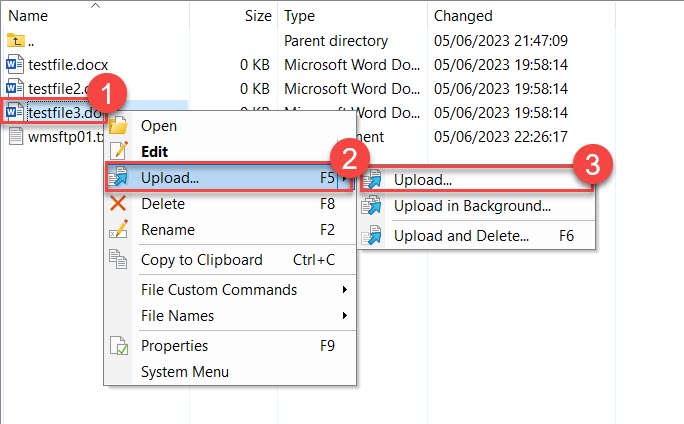Click the Properties checkmark icon
Viewport: 684px width, 424px height.
(x=118, y=346)
